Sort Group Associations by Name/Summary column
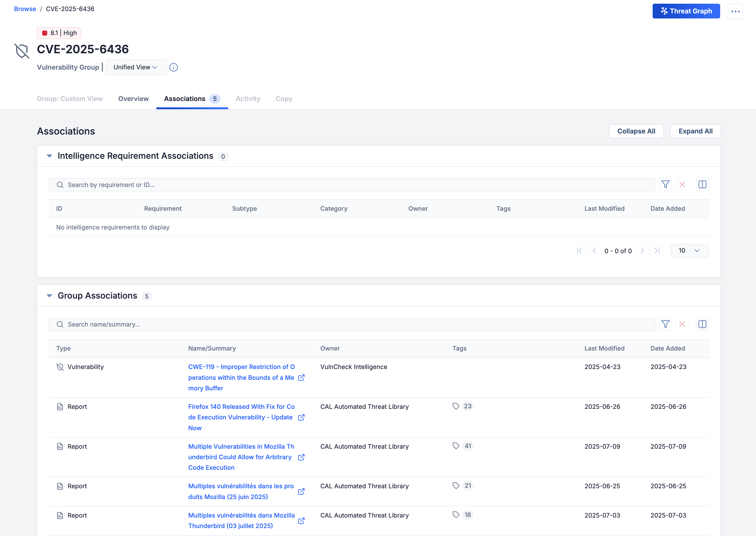The image size is (756, 536). click(x=212, y=348)
